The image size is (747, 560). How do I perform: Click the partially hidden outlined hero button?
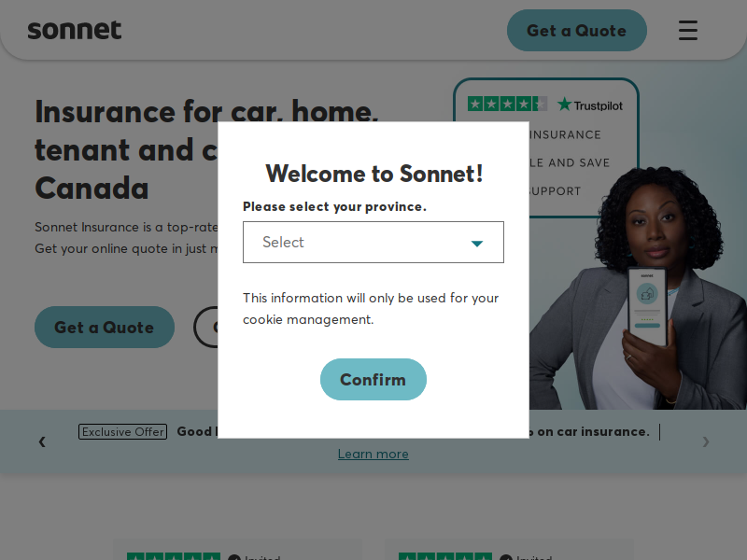[x=205, y=328]
